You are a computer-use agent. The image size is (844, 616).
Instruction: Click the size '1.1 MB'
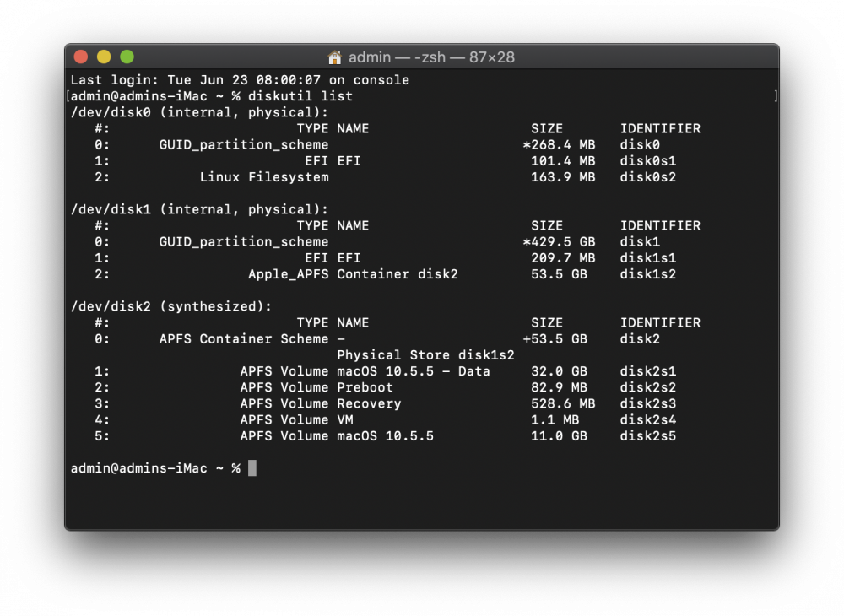coord(555,419)
